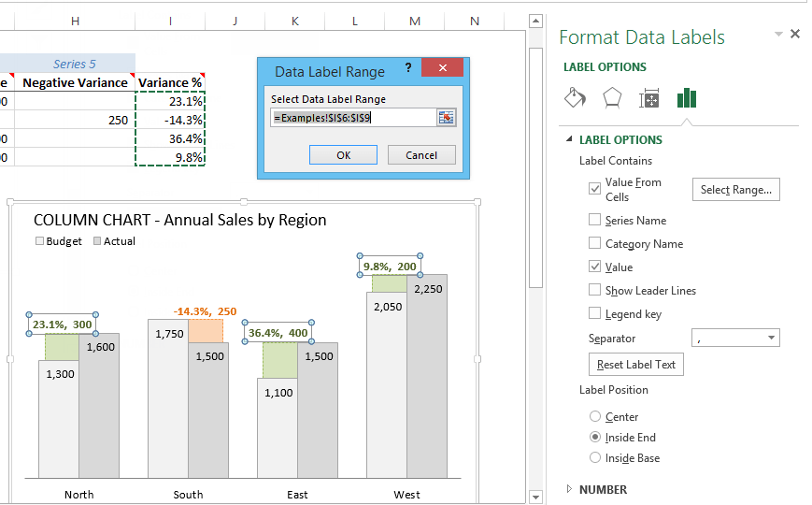The width and height of the screenshot is (812, 505).
Task: Enable the Series Name checkbox
Action: click(594, 220)
